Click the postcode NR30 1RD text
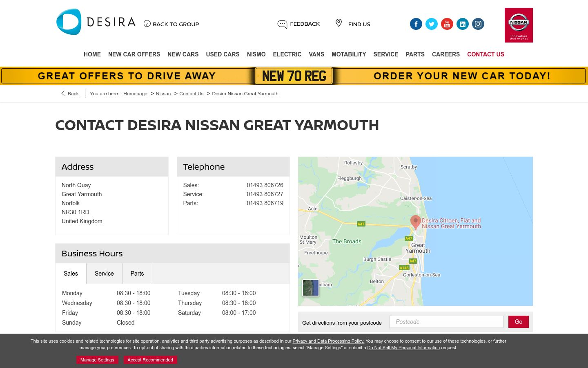Viewport: 588px width, 368px height. click(76, 212)
